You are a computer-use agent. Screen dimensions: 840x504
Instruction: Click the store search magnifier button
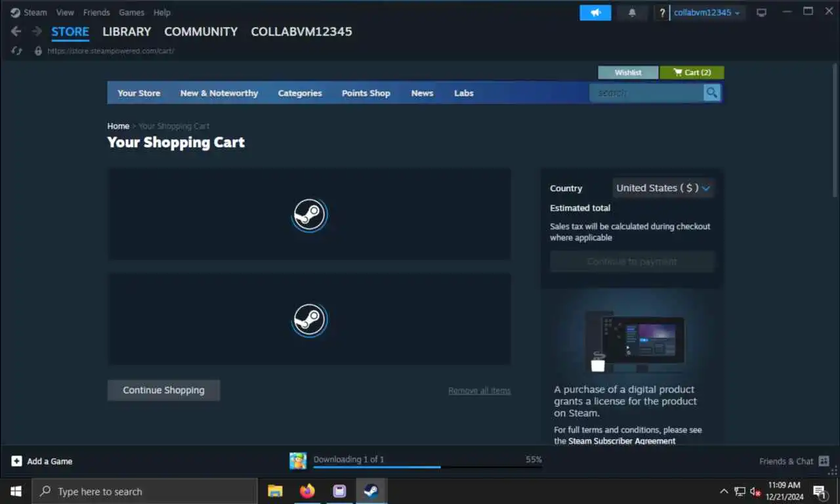(x=712, y=93)
